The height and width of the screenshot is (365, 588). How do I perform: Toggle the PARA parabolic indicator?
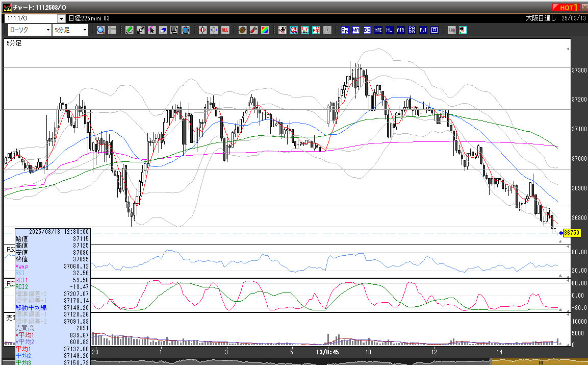click(x=412, y=30)
